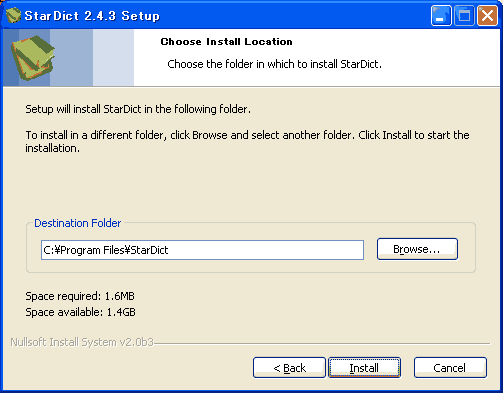Click the large green book logo
Viewport: 503px width, 393px height.
click(33, 58)
